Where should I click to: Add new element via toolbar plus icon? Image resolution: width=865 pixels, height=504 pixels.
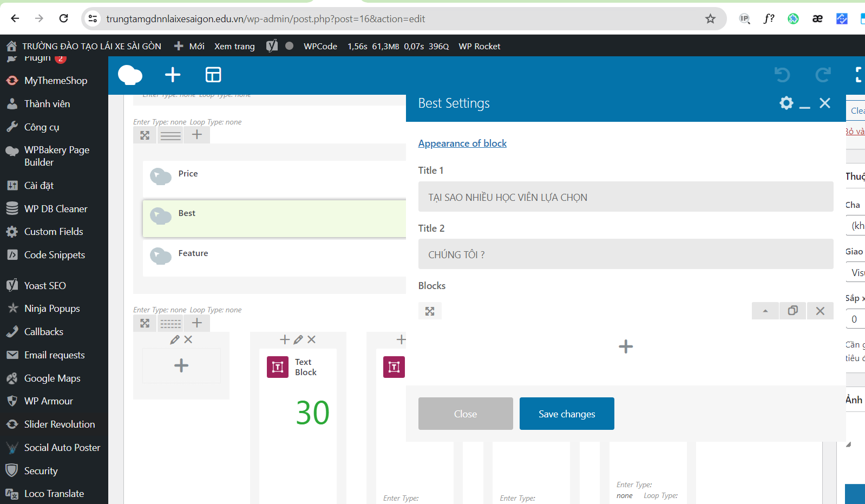click(173, 75)
